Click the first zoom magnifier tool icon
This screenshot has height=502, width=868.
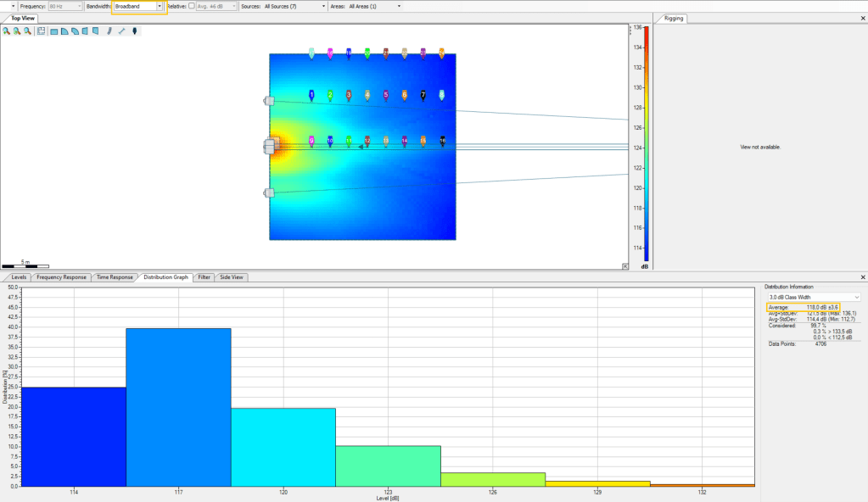(6, 31)
